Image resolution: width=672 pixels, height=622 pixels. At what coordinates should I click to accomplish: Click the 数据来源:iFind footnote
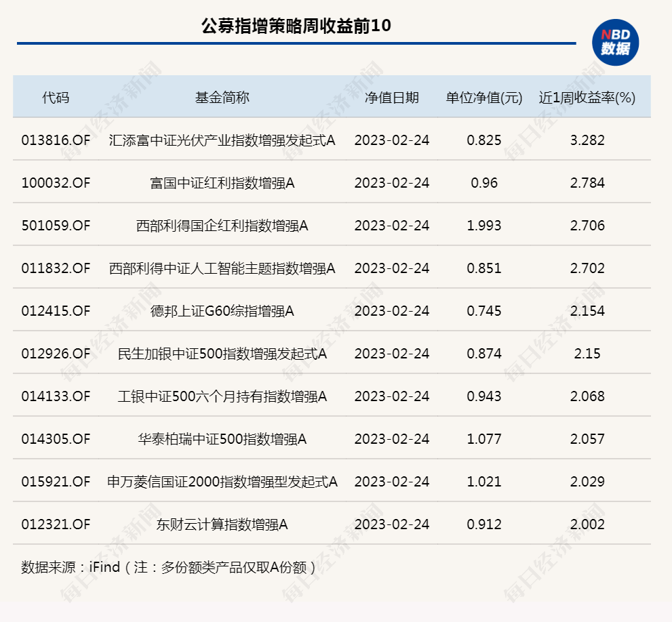168,567
